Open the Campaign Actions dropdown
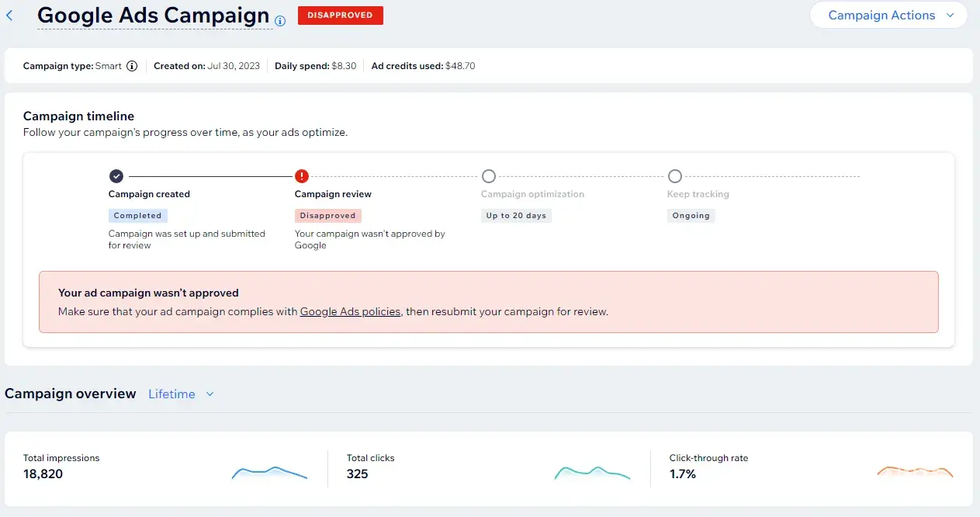Image resolution: width=980 pixels, height=517 pixels. 888,16
